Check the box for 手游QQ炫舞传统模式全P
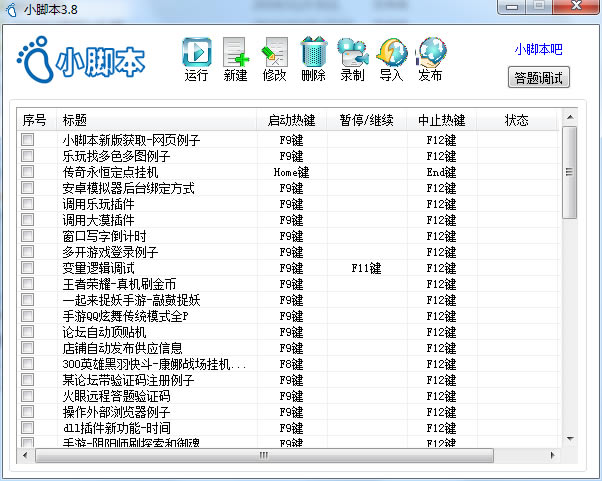This screenshot has width=602, height=481. [x=28, y=316]
